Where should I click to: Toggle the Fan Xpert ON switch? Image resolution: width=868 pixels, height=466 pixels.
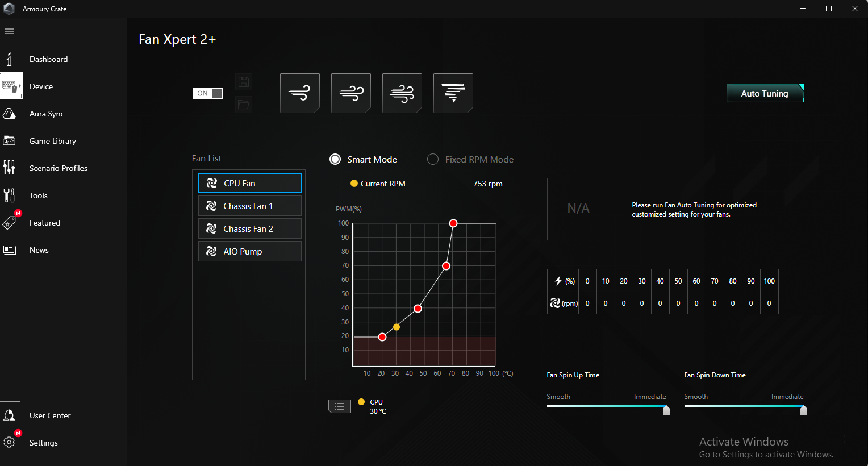coord(208,93)
